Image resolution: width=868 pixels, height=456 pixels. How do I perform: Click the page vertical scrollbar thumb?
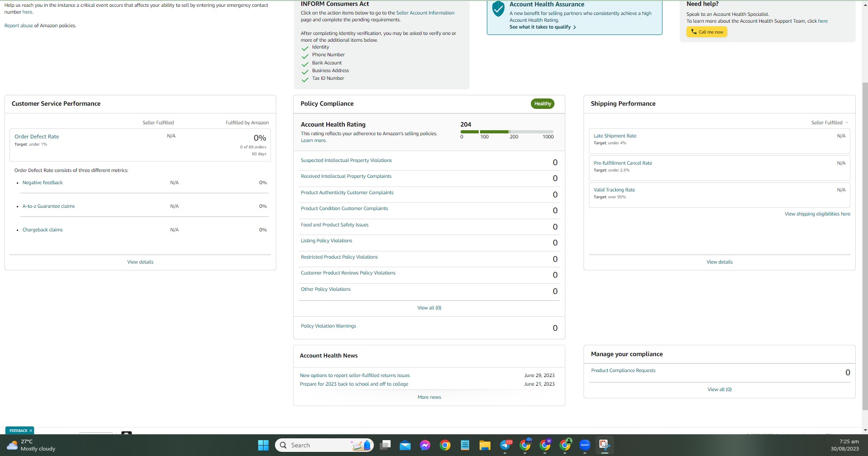[x=865, y=247]
